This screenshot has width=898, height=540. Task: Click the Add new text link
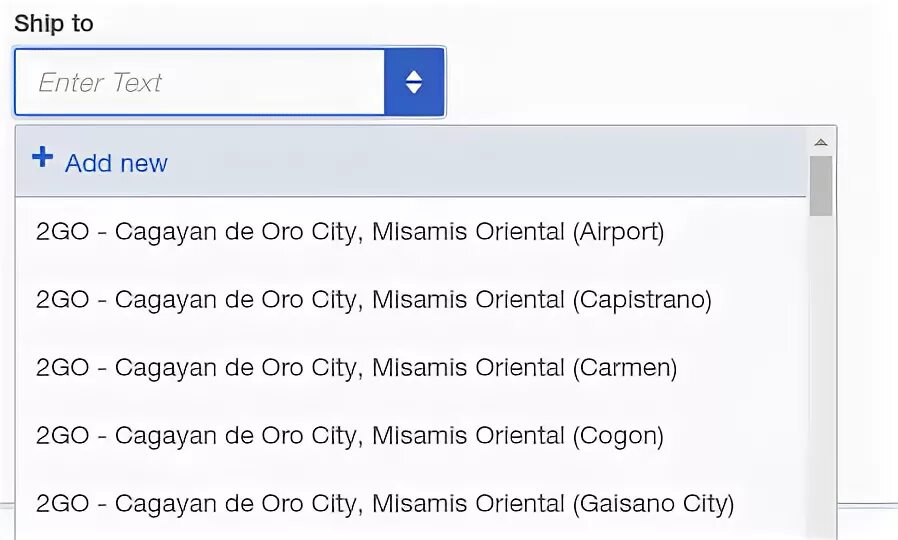(x=116, y=163)
